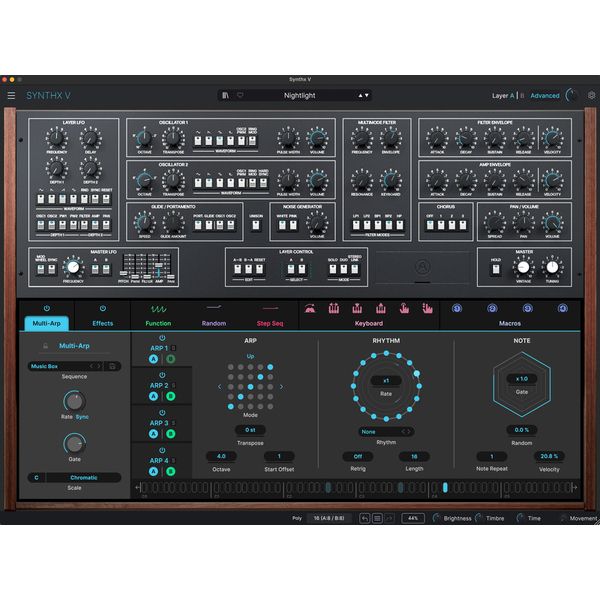Viewport: 600px width, 600px height.
Task: Select the first Keyboard modulation icon
Action: 310,308
